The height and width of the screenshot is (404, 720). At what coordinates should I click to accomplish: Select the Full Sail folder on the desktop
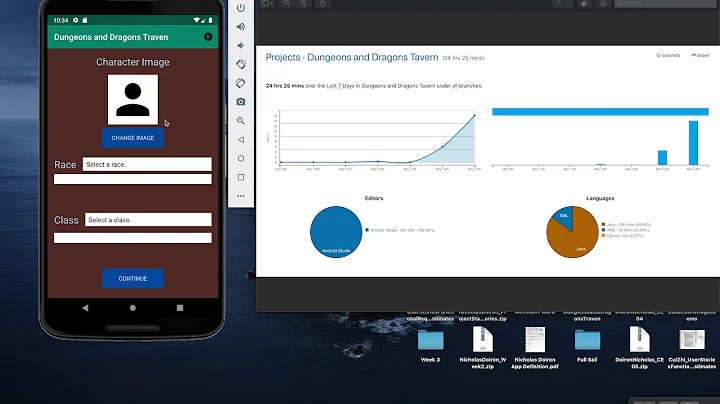587,345
